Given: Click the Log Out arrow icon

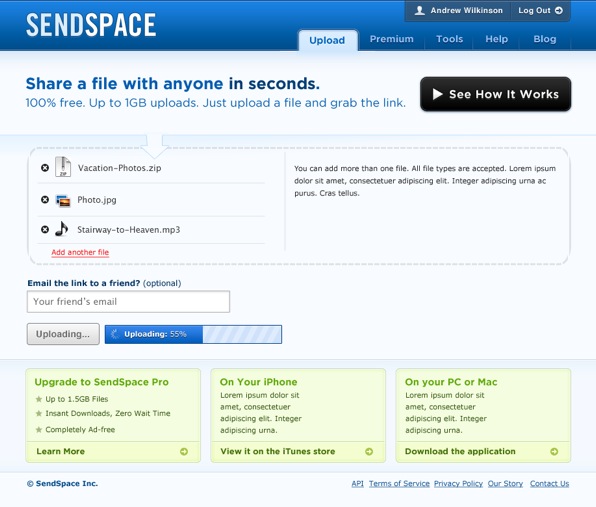Looking at the screenshot, I should (559, 11).
